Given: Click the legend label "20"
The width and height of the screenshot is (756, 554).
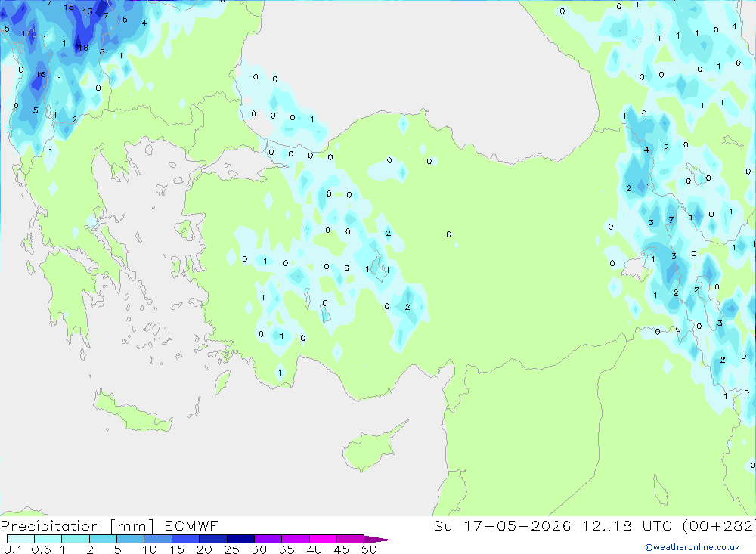Looking at the screenshot, I should tap(204, 549).
